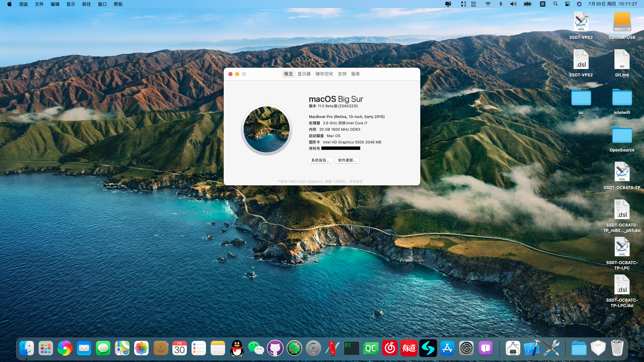Open Xcode from the Dock
The height and width of the screenshot is (362, 644).
coord(532,348)
